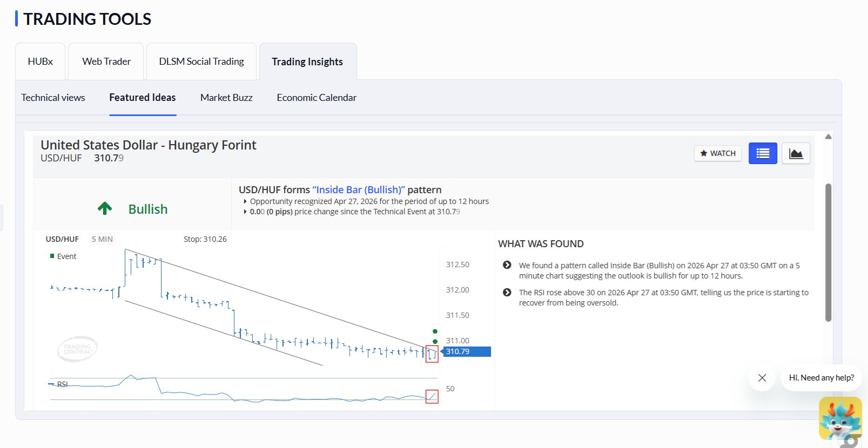Click the RSI indicator label

point(62,384)
